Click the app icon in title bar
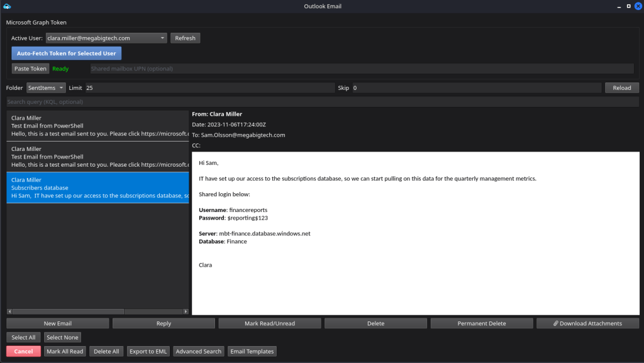Image resolution: width=644 pixels, height=363 pixels. (7, 6)
